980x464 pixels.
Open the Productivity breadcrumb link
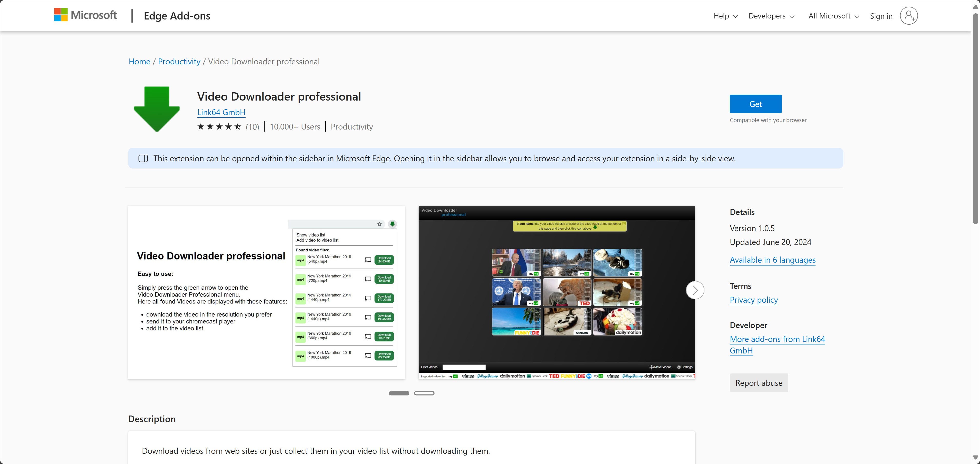tap(179, 62)
